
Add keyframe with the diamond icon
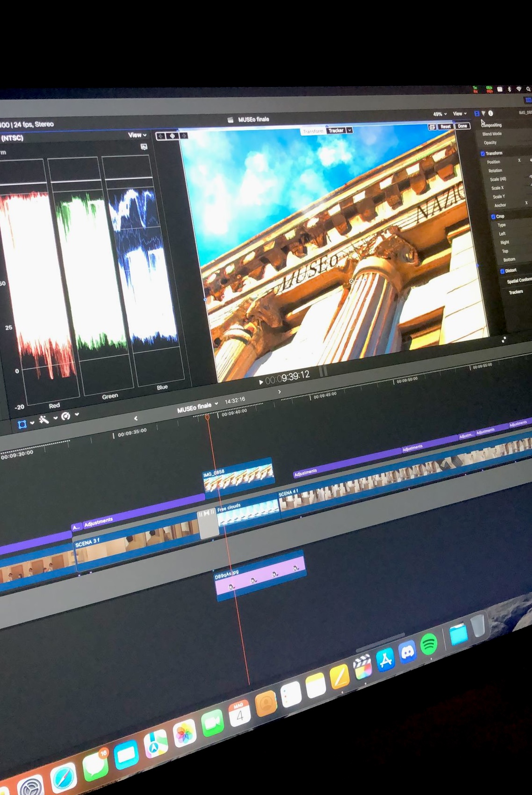tap(172, 136)
